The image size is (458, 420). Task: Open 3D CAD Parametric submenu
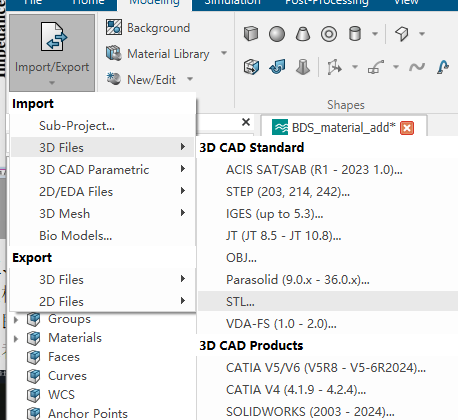click(x=103, y=170)
